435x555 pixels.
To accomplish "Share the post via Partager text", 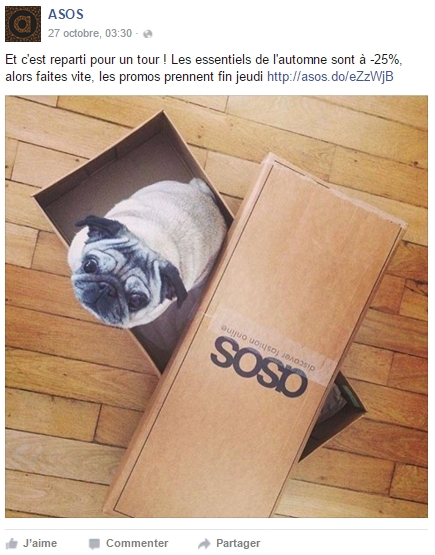I will point(238,543).
